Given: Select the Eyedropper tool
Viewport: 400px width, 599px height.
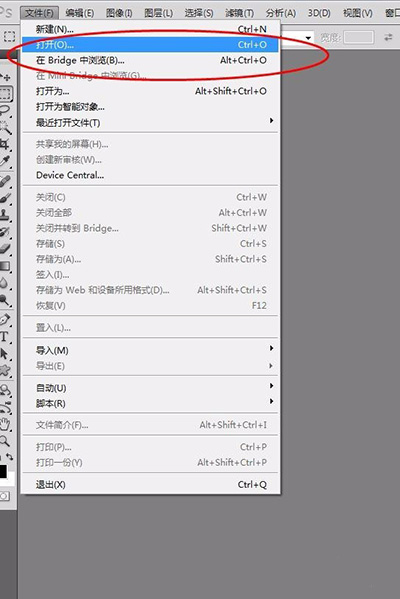Looking at the screenshot, I should tap(5, 162).
